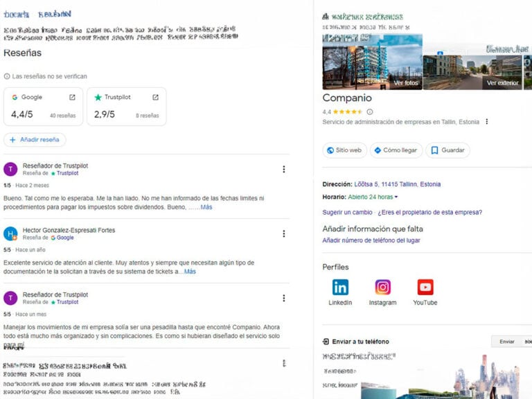Click the Sitio web button
The image size is (532, 399).
click(345, 150)
